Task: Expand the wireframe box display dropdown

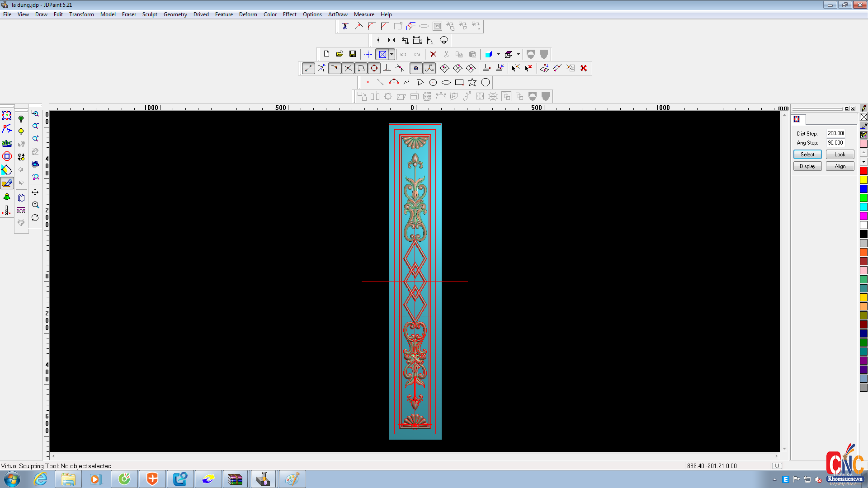Action: pyautogui.click(x=518, y=54)
